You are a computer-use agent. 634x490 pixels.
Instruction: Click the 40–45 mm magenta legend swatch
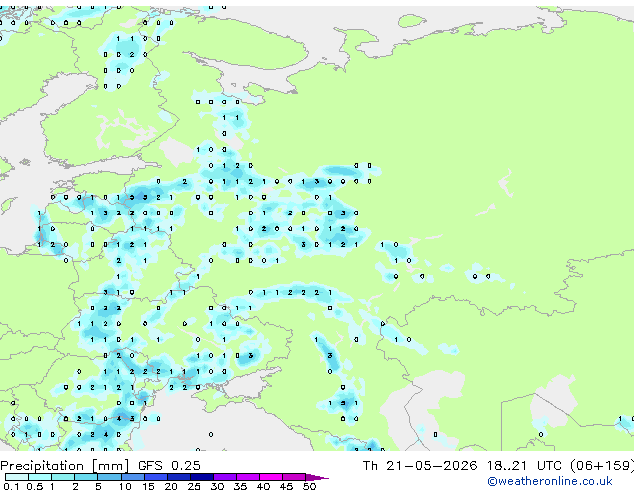(271, 477)
